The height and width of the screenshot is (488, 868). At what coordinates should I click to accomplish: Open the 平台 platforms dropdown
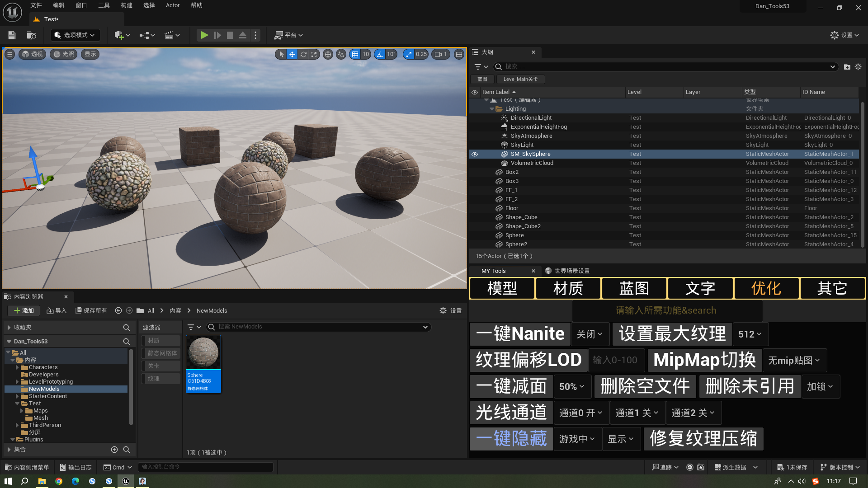tap(288, 35)
